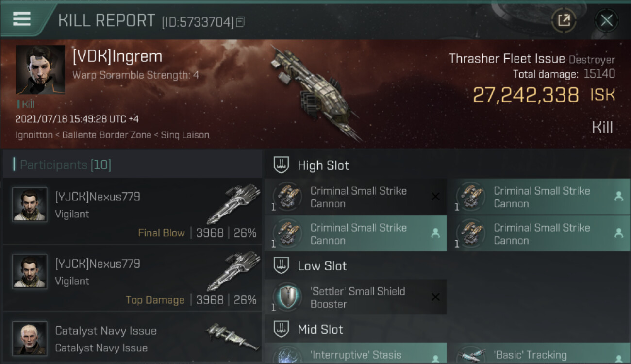Click the share kill report icon
Image resolution: width=631 pixels, height=364 pixels.
click(564, 20)
